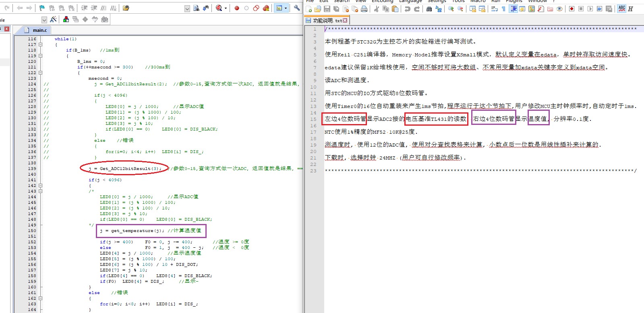
Task: Open the Language menu
Action: click(410, 1)
